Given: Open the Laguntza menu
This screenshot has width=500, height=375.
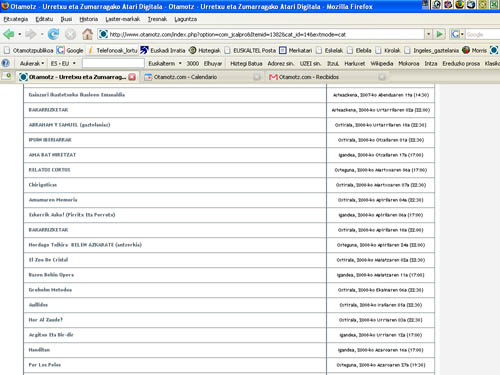Looking at the screenshot, I should pos(185,19).
